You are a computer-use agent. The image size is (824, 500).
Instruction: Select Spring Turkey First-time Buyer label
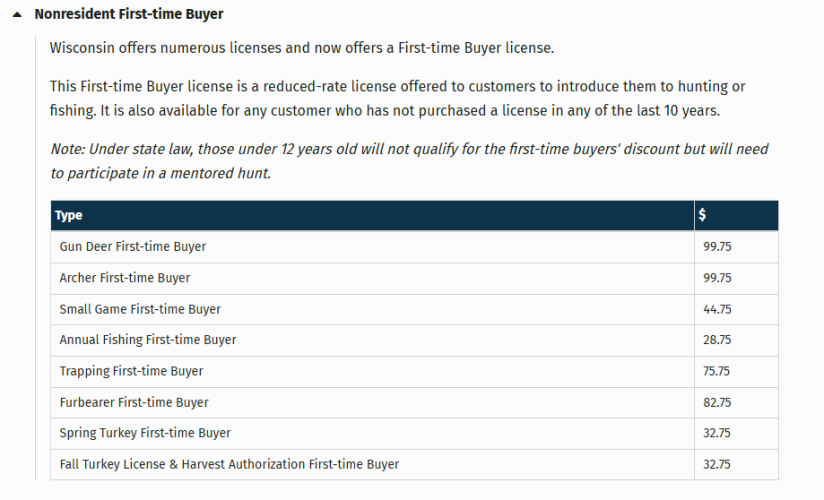pyautogui.click(x=145, y=433)
